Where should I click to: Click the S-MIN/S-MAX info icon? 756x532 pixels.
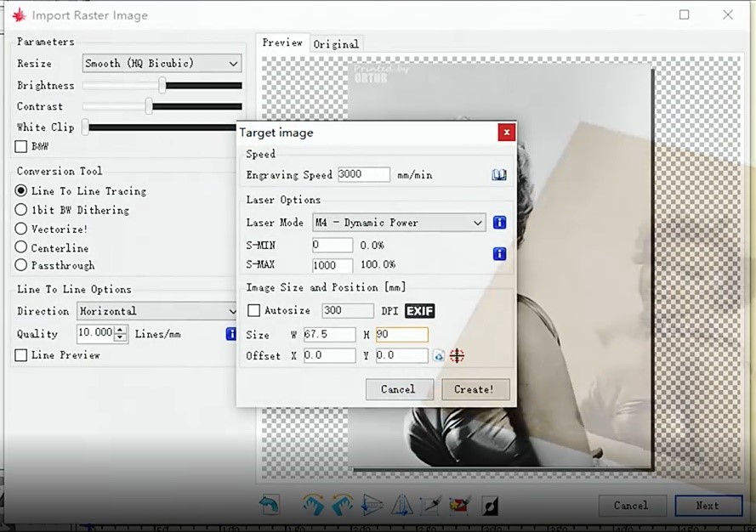499,254
